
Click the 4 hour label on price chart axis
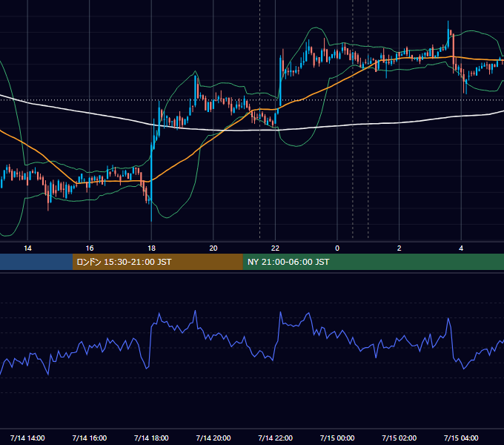pos(461,248)
